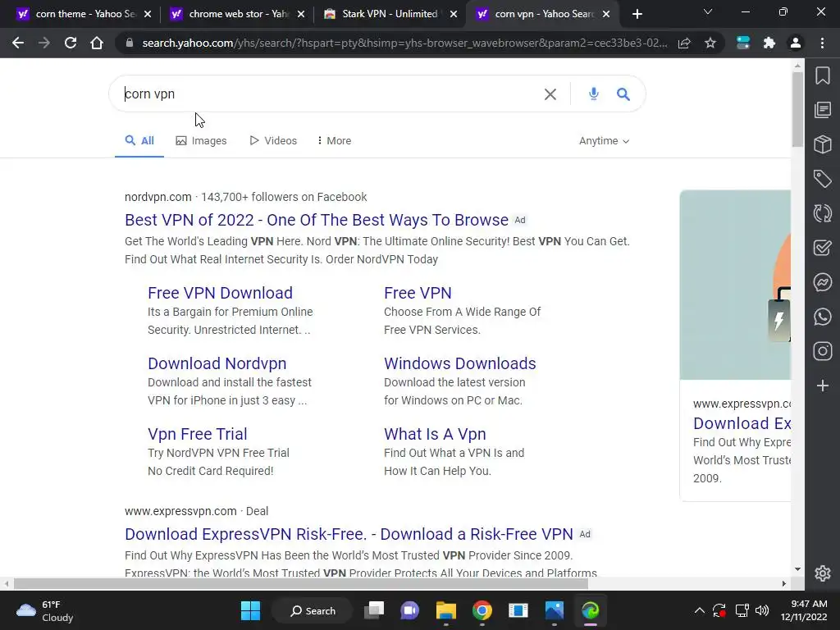The image size is (840, 630).
Task: Click the forward navigation arrow
Action: pyautogui.click(x=44, y=43)
